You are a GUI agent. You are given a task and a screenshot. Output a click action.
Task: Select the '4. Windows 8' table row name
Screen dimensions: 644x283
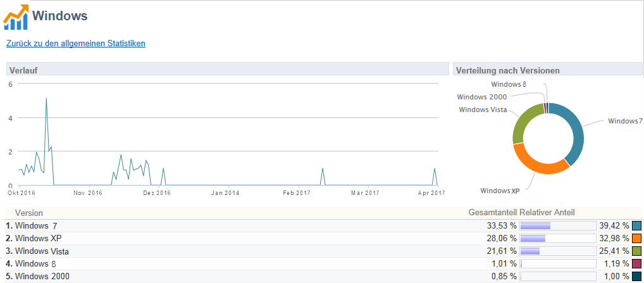[x=30, y=264]
